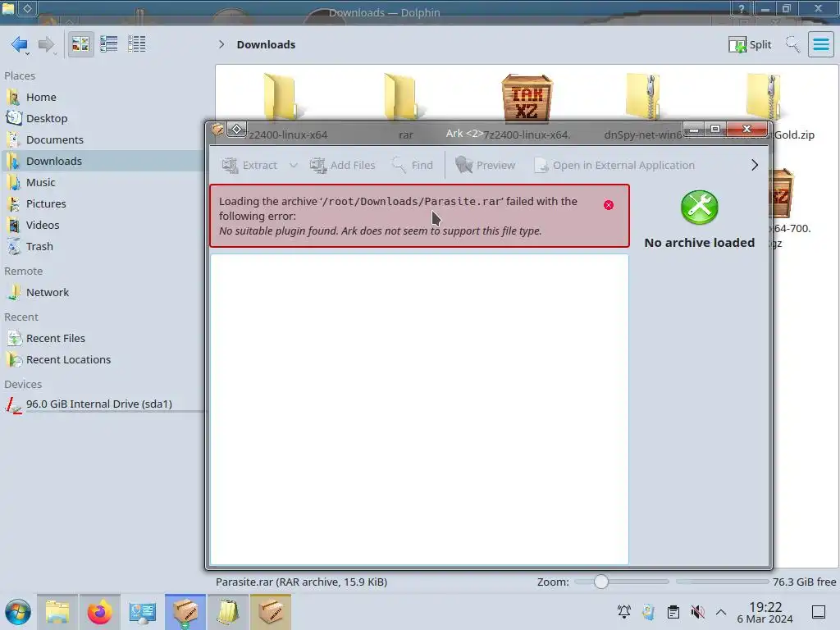Show hidden system tray icons
This screenshot has width=840, height=630.
click(x=721, y=612)
